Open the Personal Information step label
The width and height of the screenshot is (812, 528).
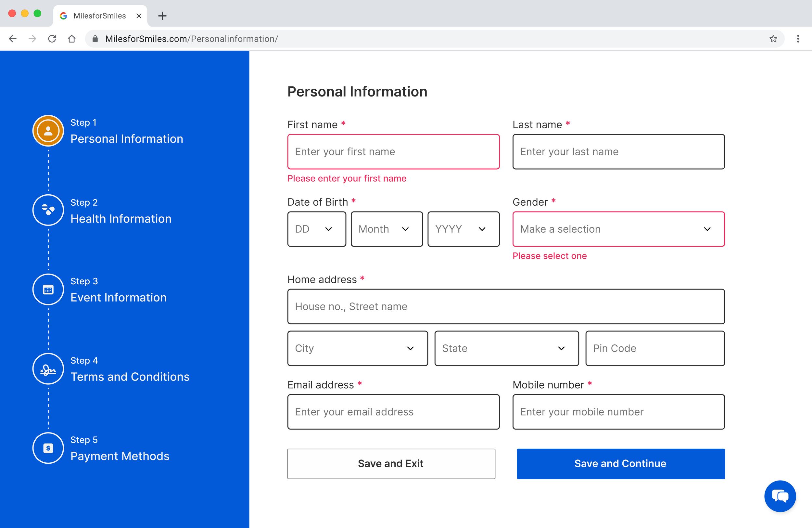click(127, 138)
